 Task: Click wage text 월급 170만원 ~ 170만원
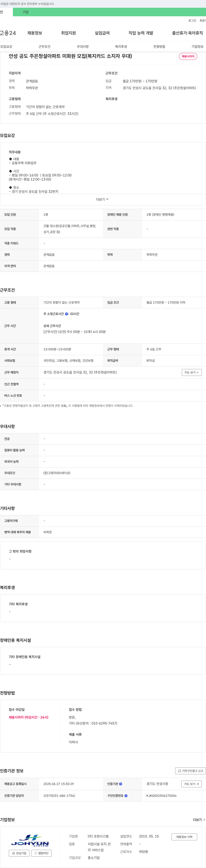140,81
